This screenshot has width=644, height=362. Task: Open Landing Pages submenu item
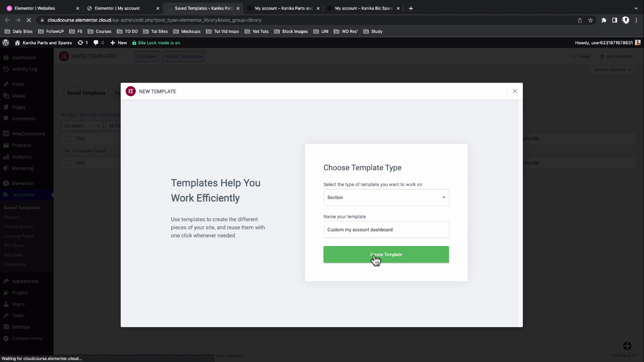tap(19, 236)
